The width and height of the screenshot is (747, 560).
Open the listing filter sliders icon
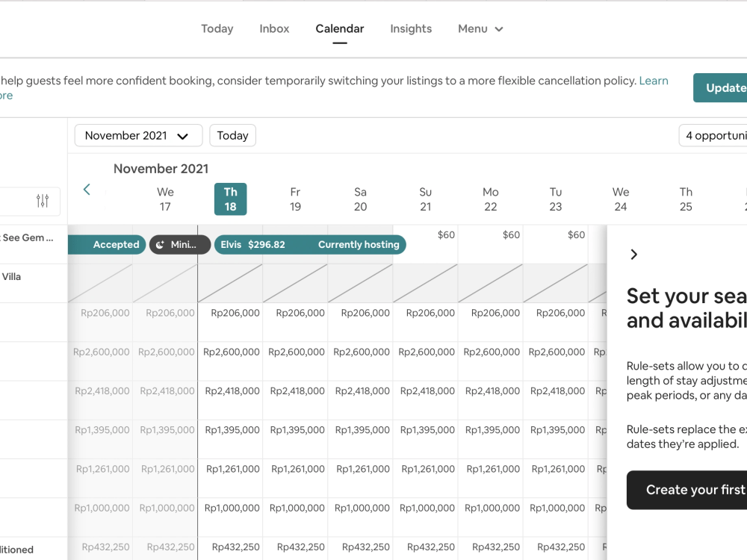pos(43,200)
